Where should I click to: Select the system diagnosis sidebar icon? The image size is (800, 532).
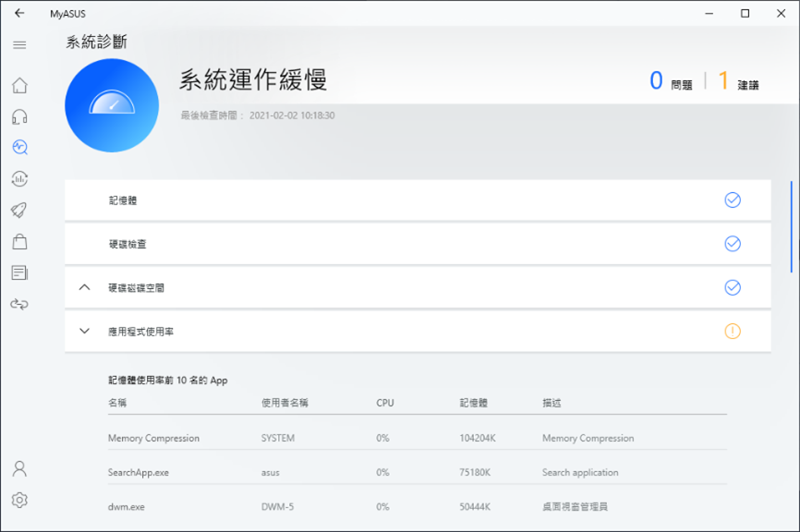point(19,147)
